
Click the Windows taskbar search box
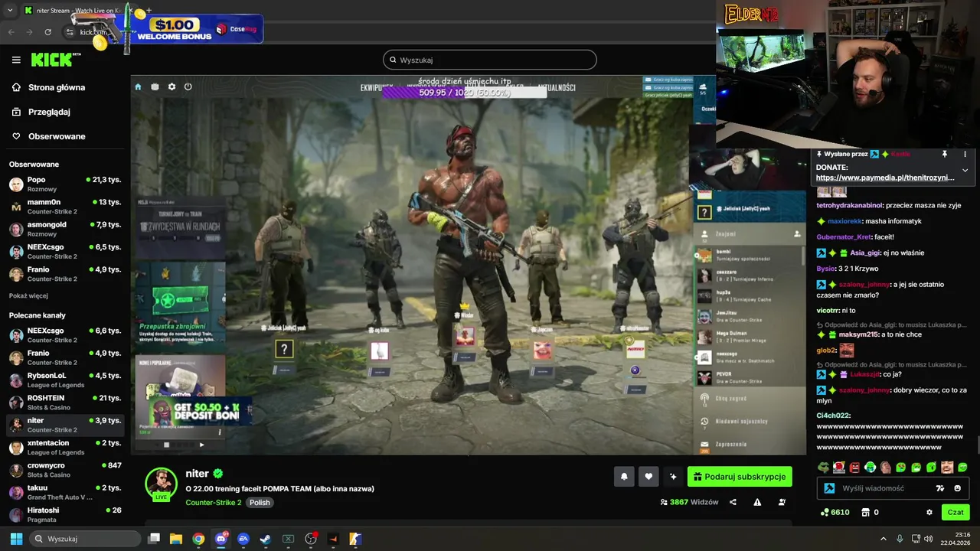(85, 539)
